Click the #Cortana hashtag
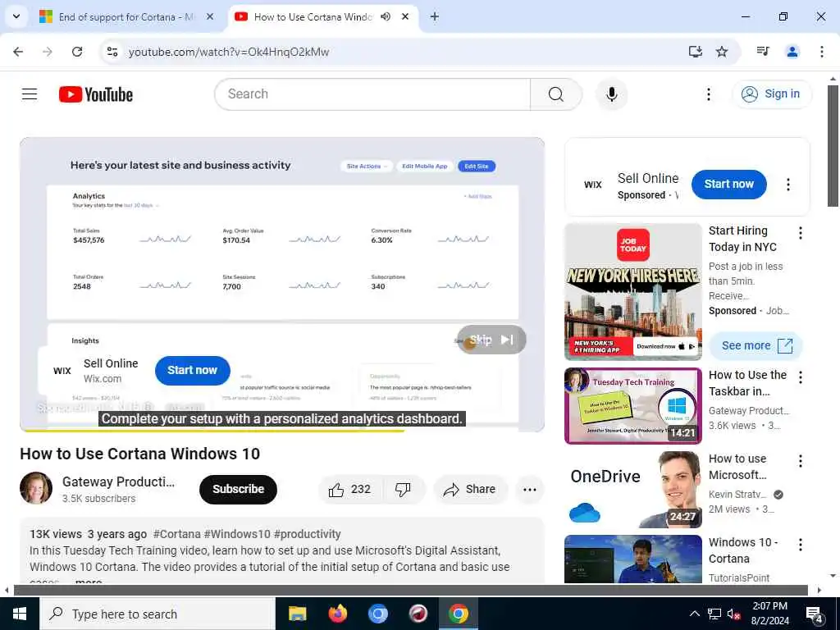Viewport: 840px width, 630px height. click(x=177, y=534)
